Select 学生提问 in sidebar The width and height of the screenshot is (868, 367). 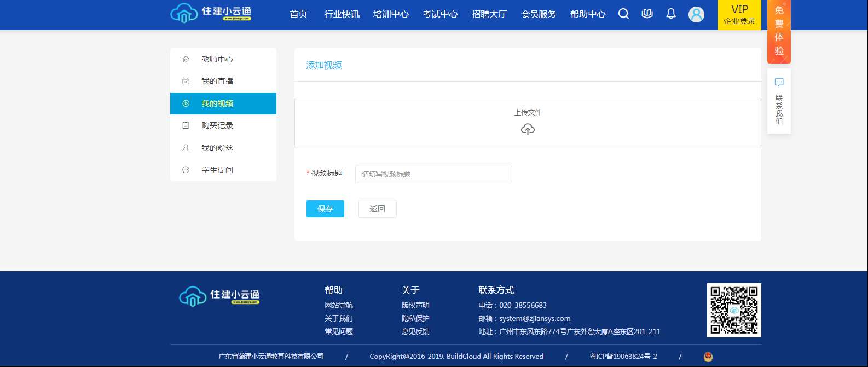[217, 170]
